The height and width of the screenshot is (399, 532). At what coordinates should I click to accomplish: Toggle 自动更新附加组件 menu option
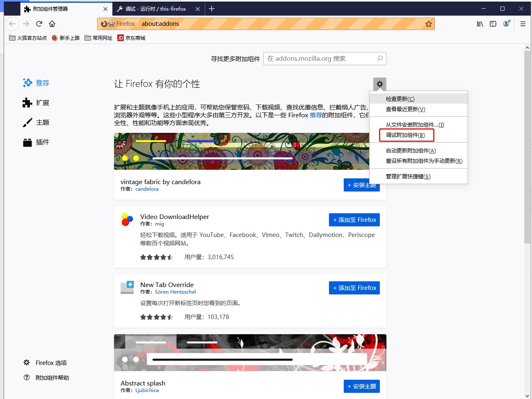pos(418,150)
